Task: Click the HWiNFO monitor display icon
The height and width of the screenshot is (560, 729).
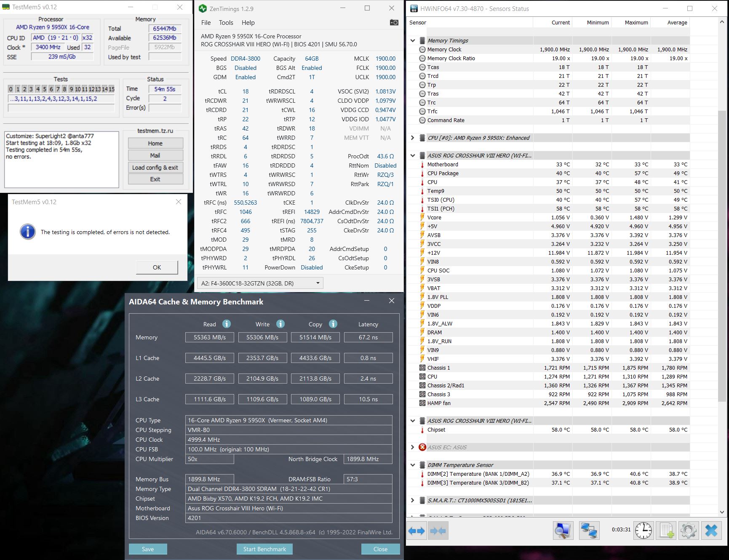Action: coord(563,531)
